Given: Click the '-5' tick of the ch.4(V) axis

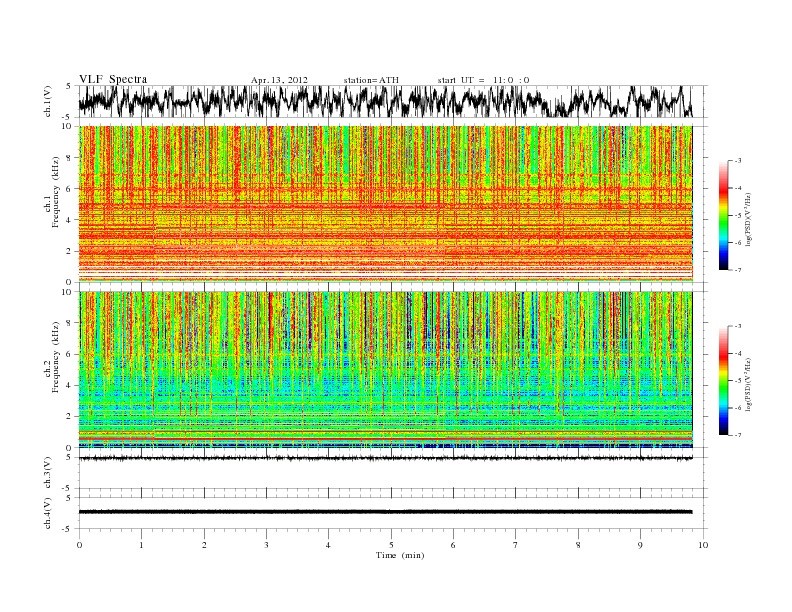Looking at the screenshot, I should (x=68, y=529).
